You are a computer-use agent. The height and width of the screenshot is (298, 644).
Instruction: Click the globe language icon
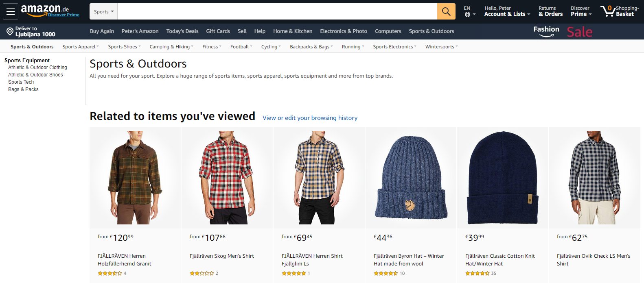[x=467, y=14]
